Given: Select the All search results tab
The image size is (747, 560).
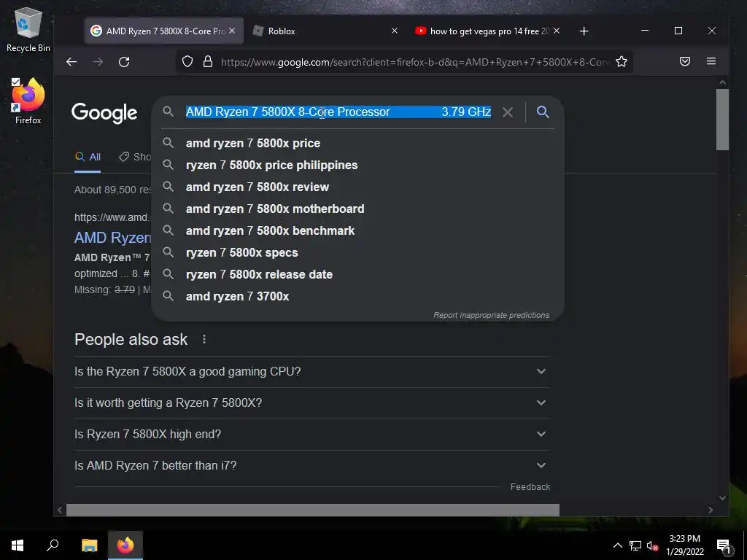Looking at the screenshot, I should [x=88, y=157].
